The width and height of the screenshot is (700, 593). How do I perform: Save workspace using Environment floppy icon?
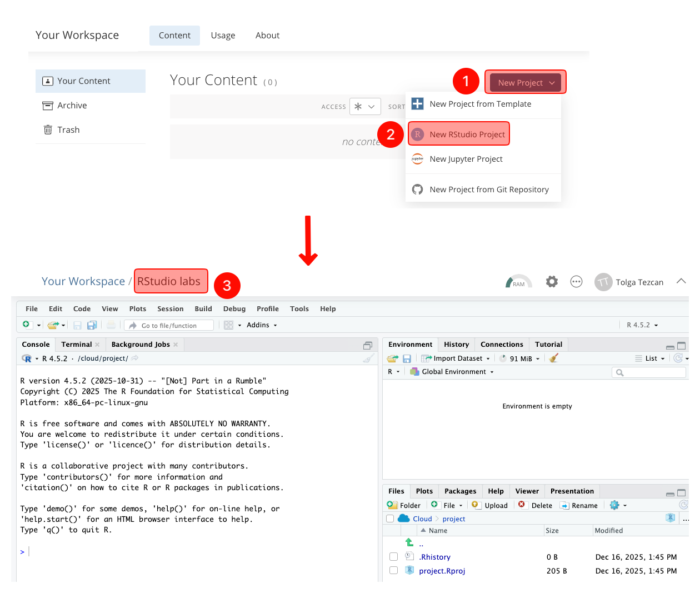click(407, 358)
